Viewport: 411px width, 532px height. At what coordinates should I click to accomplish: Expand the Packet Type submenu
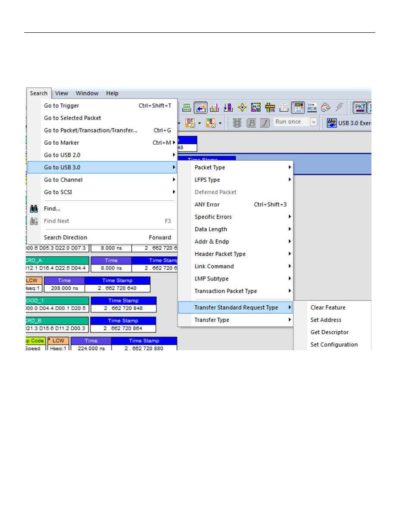(235, 168)
